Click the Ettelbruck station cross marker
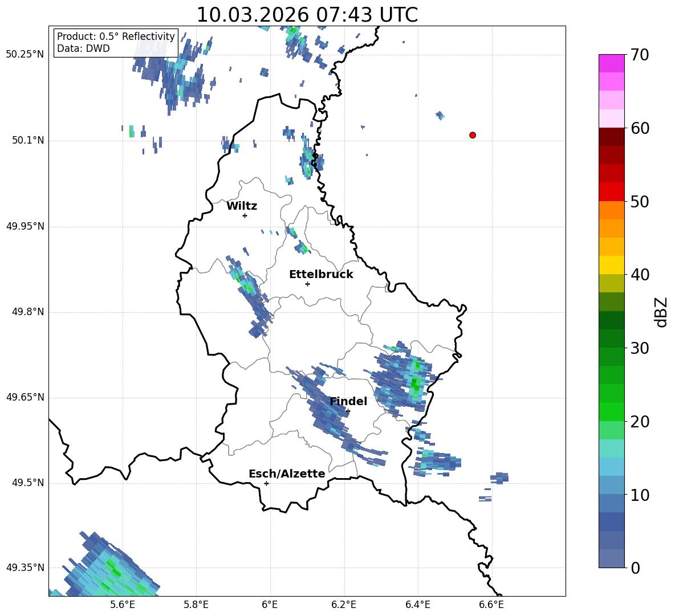This screenshot has width=675, height=616. point(307,284)
